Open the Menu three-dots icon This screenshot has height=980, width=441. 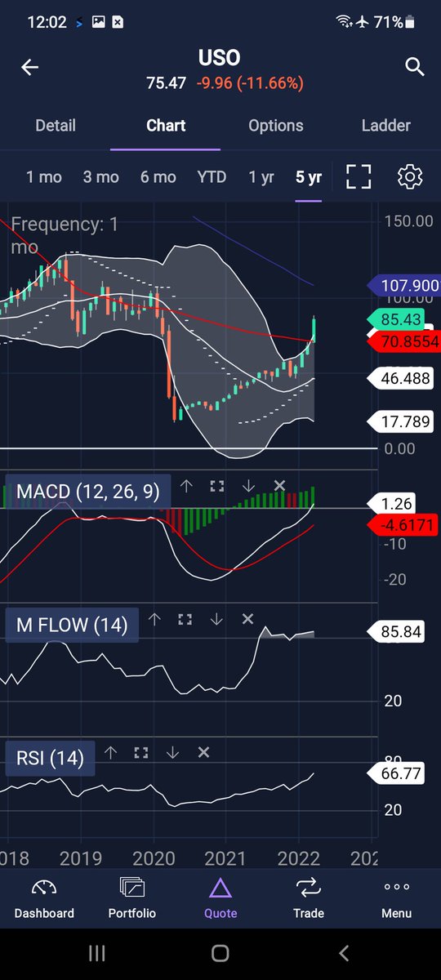397,888
